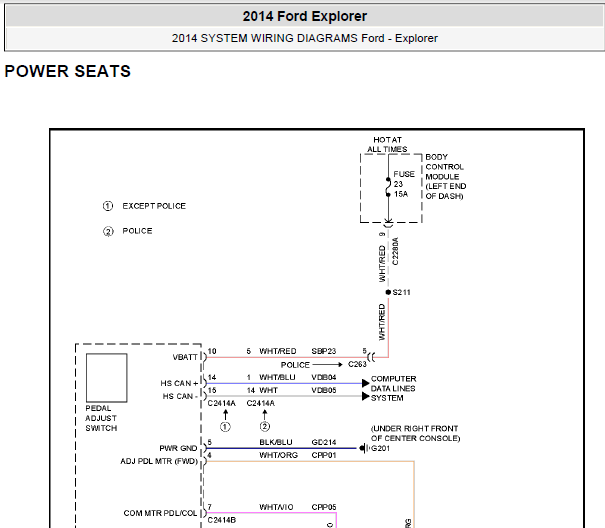Click the SBP23 circuit code

[324, 351]
